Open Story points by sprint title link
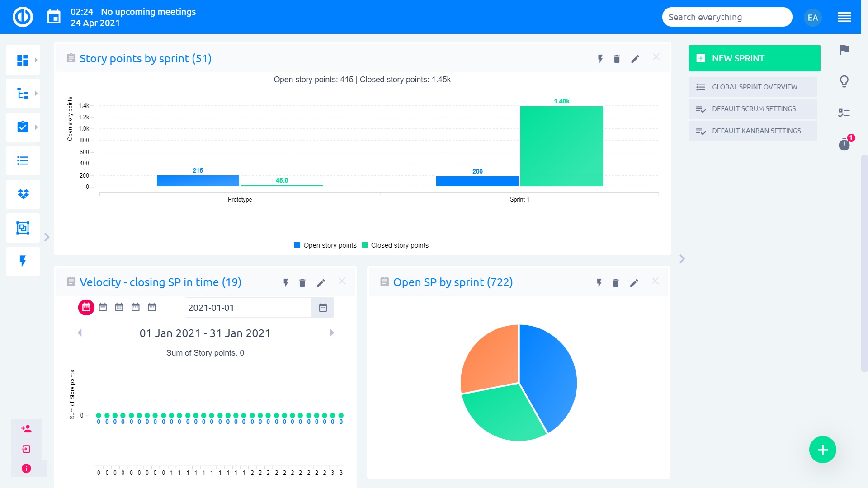The image size is (868, 488). click(x=145, y=59)
